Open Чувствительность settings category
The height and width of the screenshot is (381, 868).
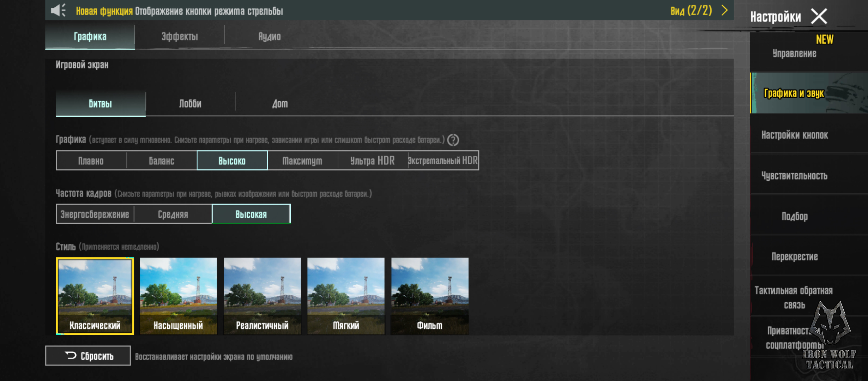[794, 176]
